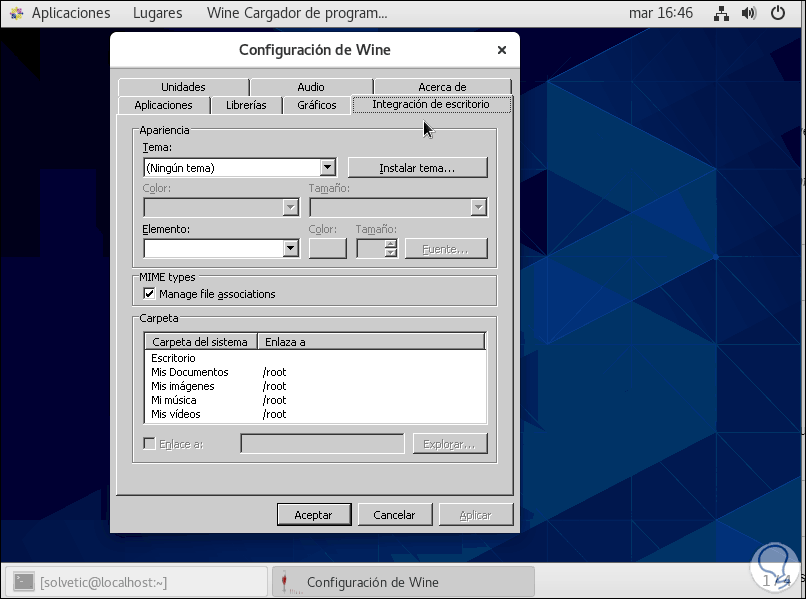Viewport: 806px width, 599px height.
Task: Click the Cancelar button
Action: tap(394, 515)
